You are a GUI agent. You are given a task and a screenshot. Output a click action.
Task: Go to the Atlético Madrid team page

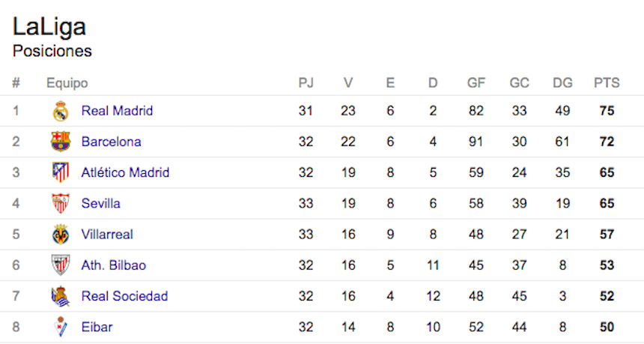(125, 172)
